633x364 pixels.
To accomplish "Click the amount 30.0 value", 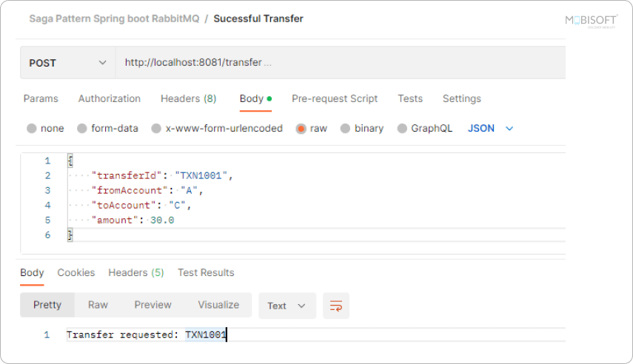I will 162,220.
